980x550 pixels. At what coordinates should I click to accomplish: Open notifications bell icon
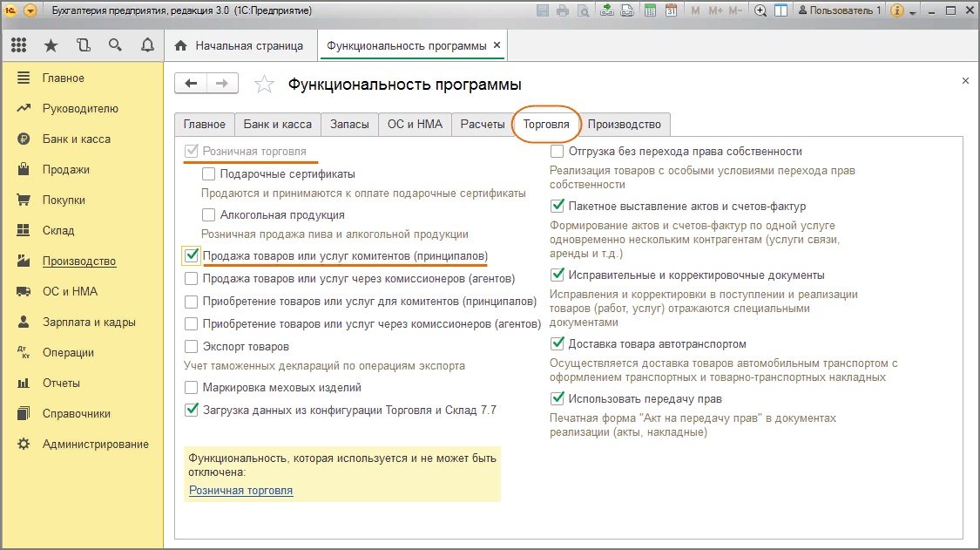tap(147, 45)
